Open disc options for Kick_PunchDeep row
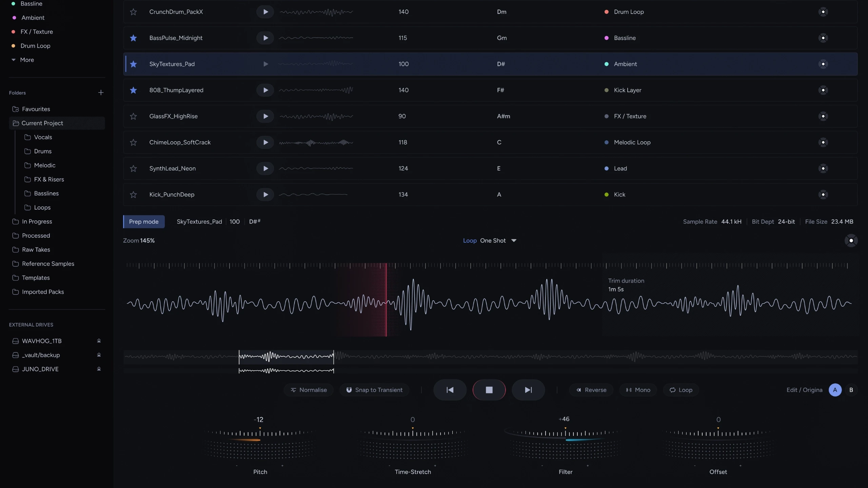Image resolution: width=868 pixels, height=488 pixels. (823, 195)
